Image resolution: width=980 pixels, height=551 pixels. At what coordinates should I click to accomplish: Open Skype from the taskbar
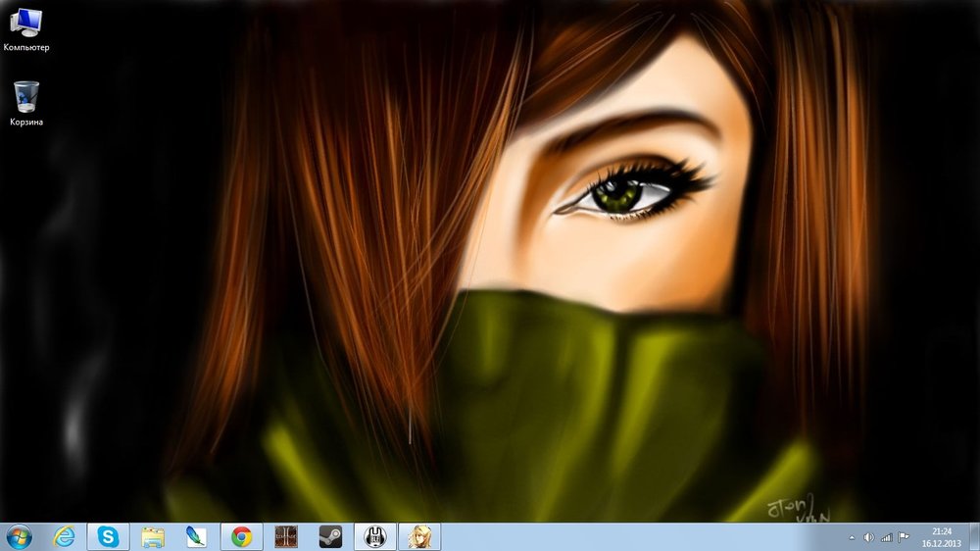point(108,536)
